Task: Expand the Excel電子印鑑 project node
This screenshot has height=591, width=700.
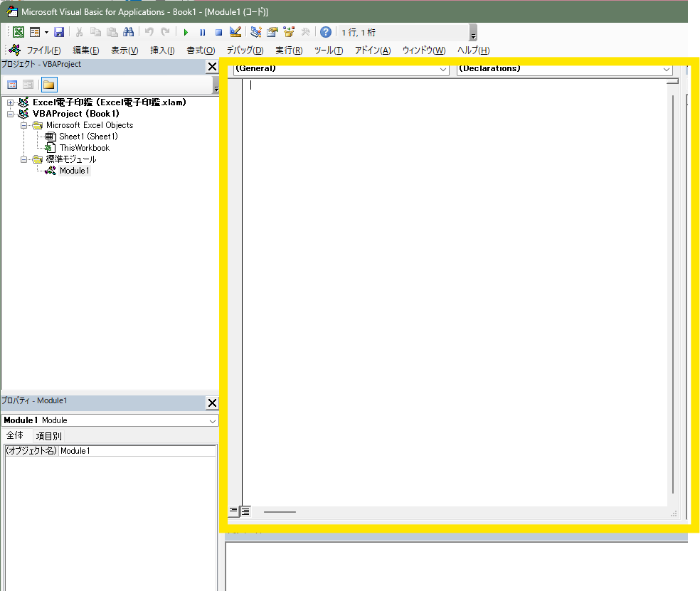Action: 11,102
